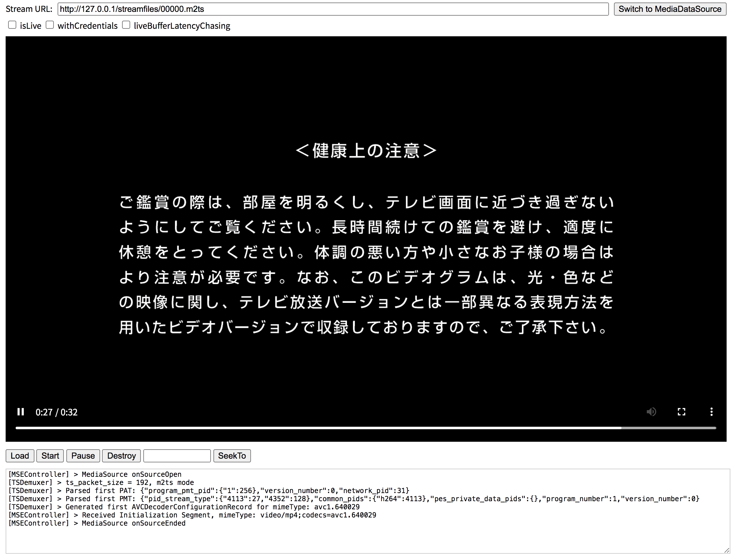Check the withCredentials option

50,25
